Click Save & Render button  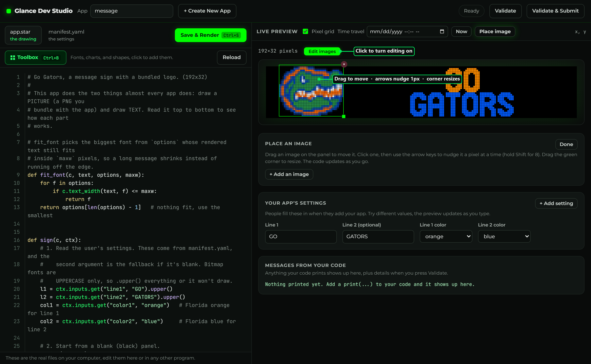210,35
